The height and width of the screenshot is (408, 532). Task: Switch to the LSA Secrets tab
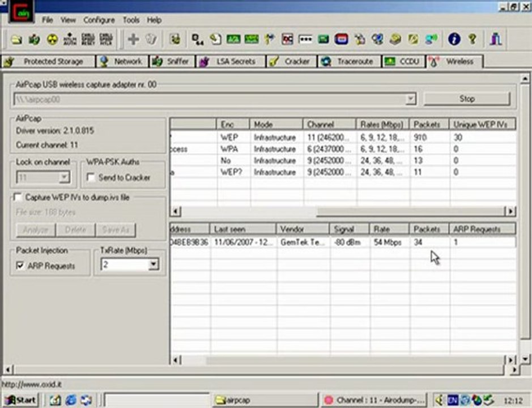231,61
